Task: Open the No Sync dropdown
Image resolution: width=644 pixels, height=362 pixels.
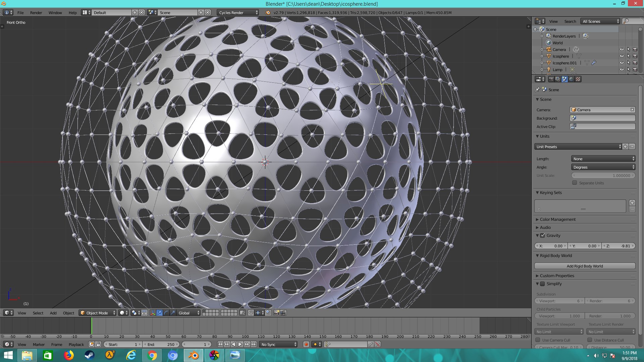Action: click(x=278, y=344)
